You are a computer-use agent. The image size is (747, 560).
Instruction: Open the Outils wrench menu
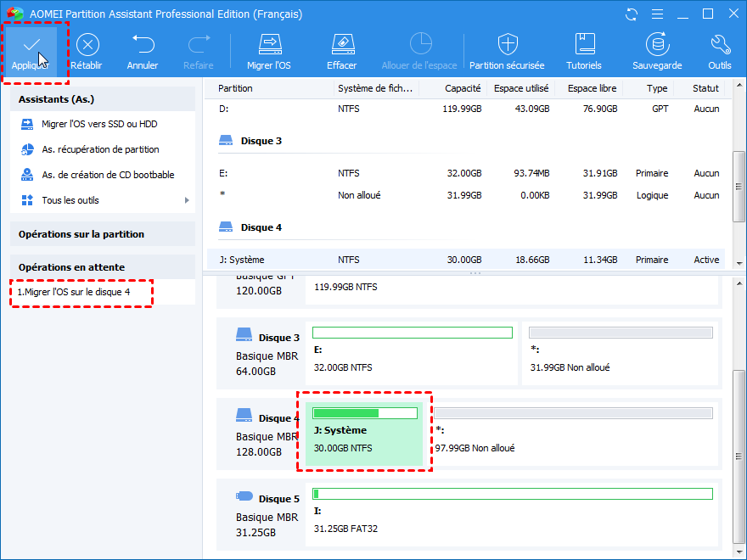tap(720, 53)
